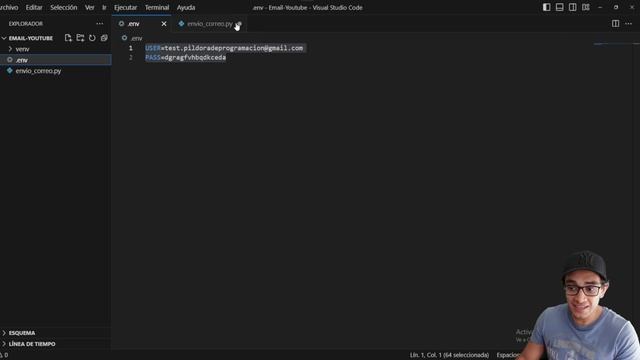Split the editor to the right
The image size is (640, 360).
(616, 24)
